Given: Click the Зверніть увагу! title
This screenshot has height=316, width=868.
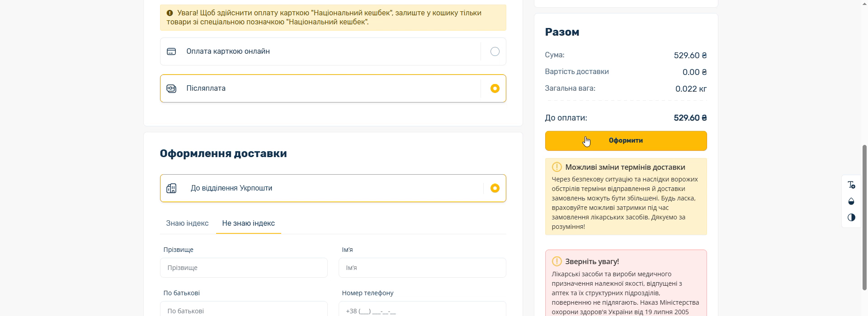Looking at the screenshot, I should coord(592,261).
